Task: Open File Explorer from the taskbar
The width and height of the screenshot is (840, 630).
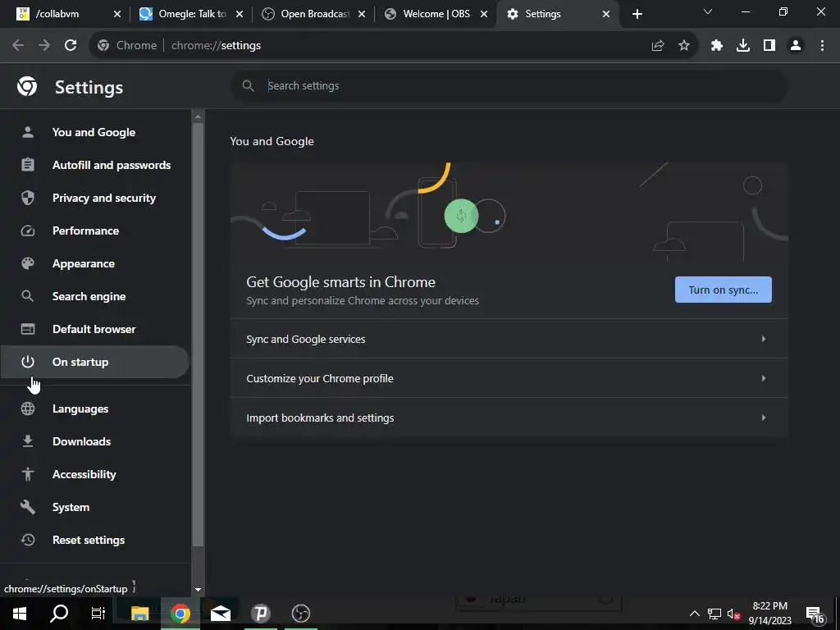Action: [x=139, y=614]
